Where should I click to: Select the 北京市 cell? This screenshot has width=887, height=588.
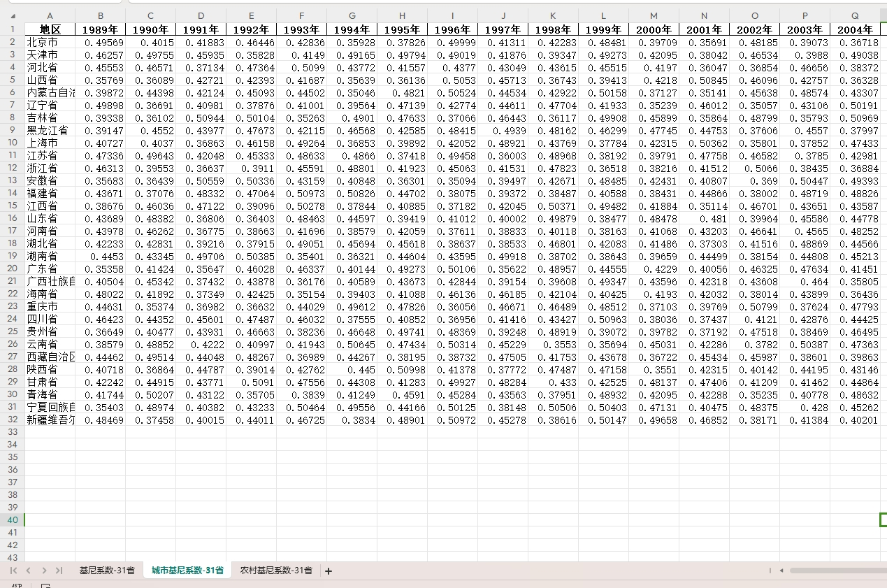click(x=50, y=43)
